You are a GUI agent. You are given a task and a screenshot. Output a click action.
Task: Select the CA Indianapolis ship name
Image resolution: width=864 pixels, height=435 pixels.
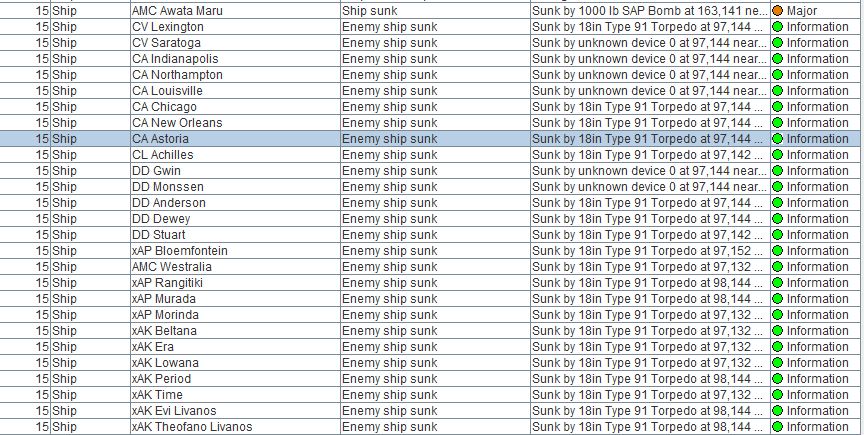175,58
